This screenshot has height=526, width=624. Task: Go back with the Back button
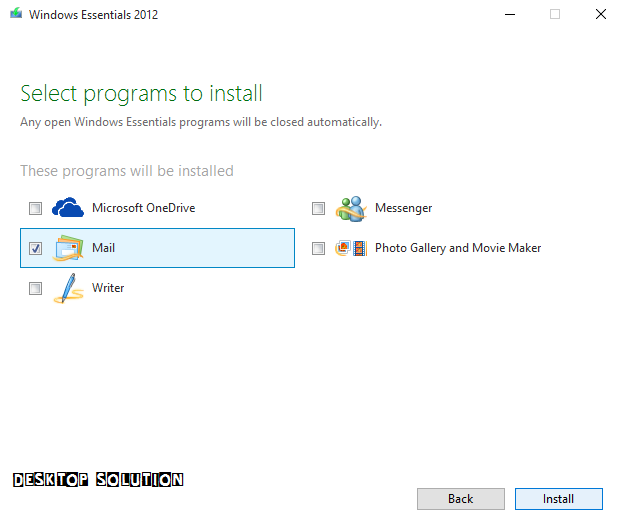(461, 499)
